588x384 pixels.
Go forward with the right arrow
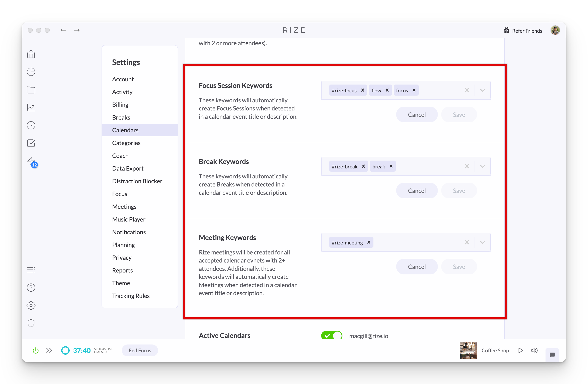pos(77,30)
